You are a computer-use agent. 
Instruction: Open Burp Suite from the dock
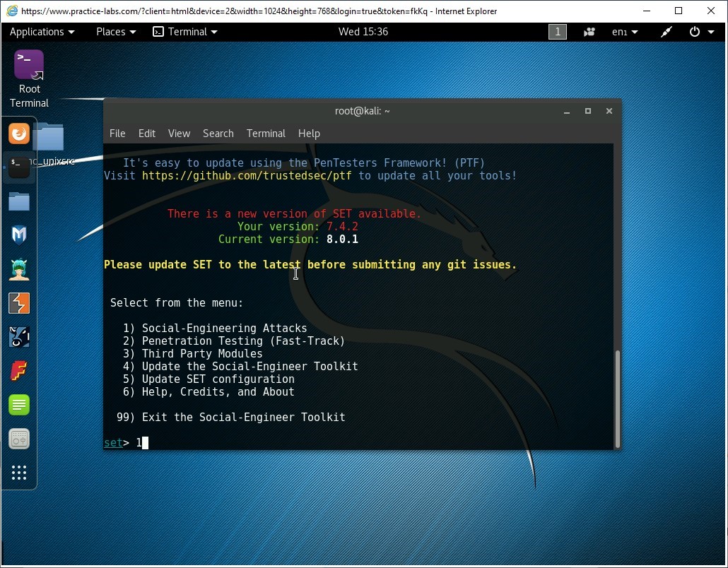(x=19, y=303)
